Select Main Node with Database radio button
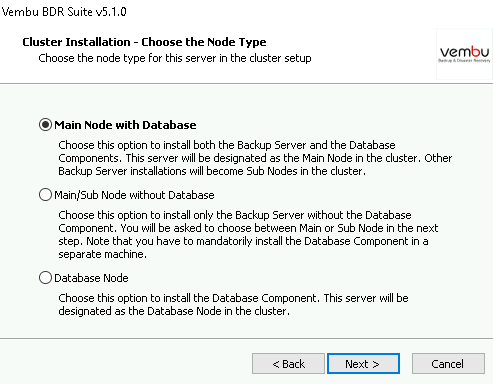This screenshot has height=384, width=493. pos(45,125)
